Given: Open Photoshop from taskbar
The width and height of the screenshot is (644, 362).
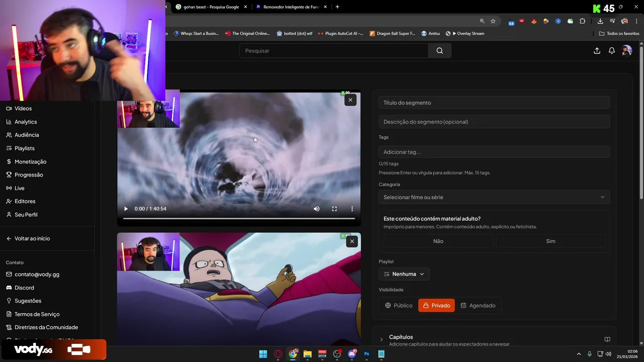Looking at the screenshot, I should point(367,354).
